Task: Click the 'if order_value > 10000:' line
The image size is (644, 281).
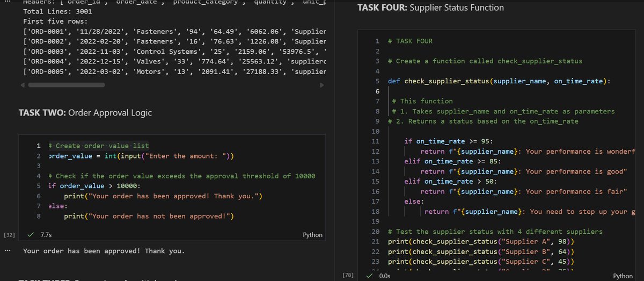Action: (93, 186)
